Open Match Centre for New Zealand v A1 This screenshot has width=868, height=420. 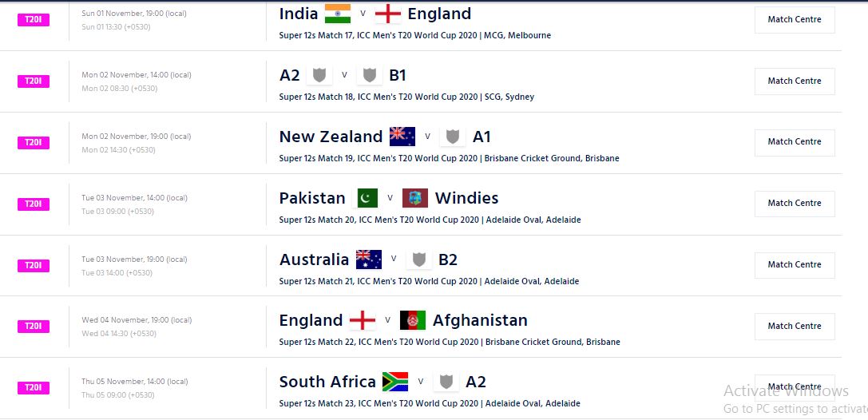pos(794,141)
